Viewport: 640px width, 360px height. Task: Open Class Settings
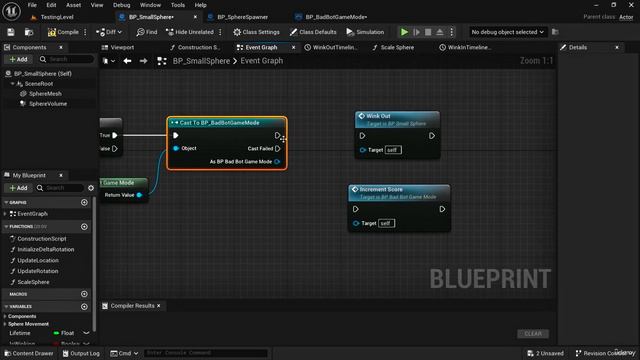tap(256, 32)
